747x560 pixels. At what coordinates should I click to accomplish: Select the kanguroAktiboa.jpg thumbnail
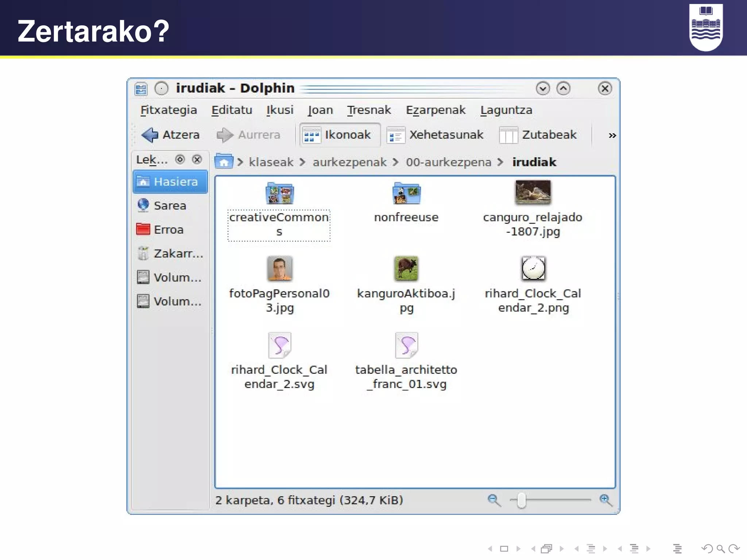[406, 269]
